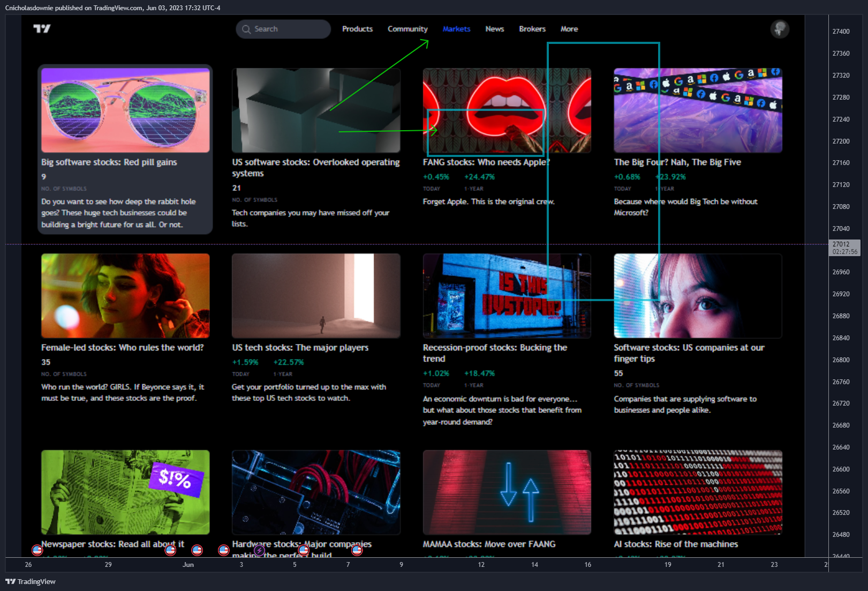The image size is (868, 591).
Task: Click the US flag event marker above Jun label
Action: click(197, 550)
